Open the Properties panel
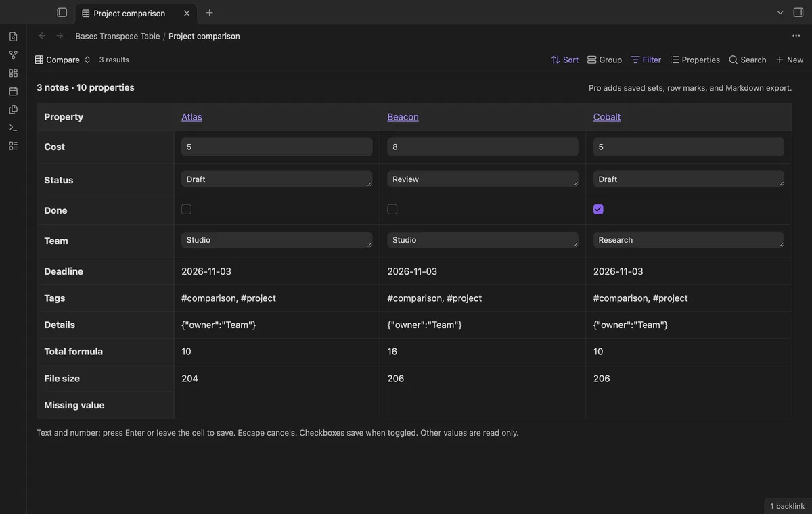The width and height of the screenshot is (812, 514). pos(695,60)
